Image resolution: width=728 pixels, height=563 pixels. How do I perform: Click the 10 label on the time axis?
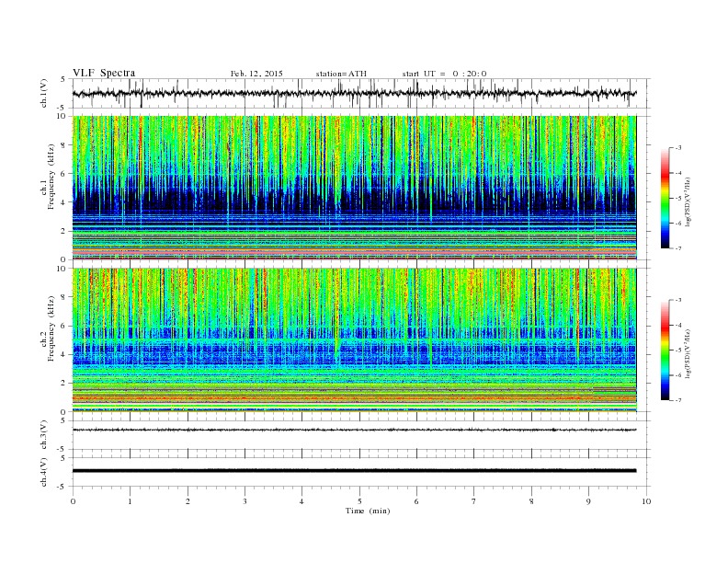coord(646,501)
